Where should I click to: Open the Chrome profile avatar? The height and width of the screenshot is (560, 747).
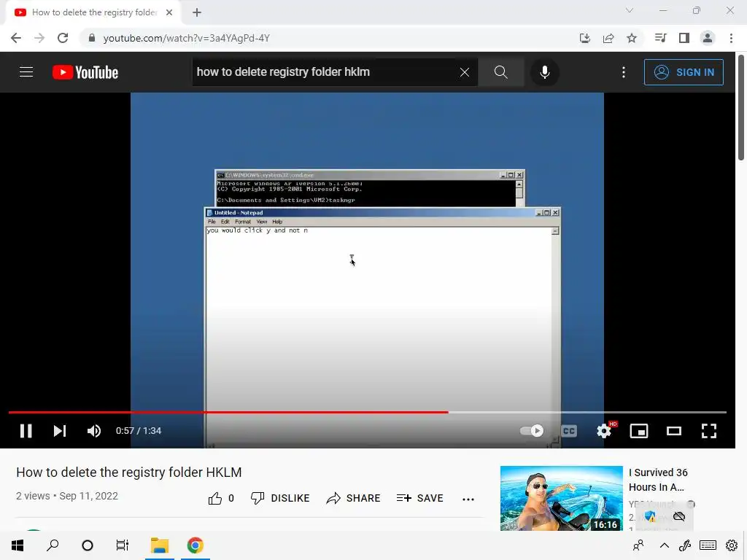tap(708, 38)
